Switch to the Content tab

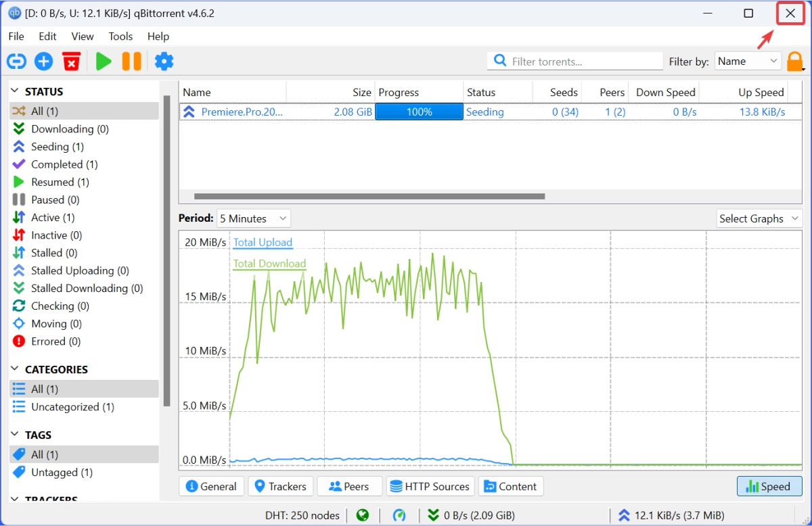point(511,486)
